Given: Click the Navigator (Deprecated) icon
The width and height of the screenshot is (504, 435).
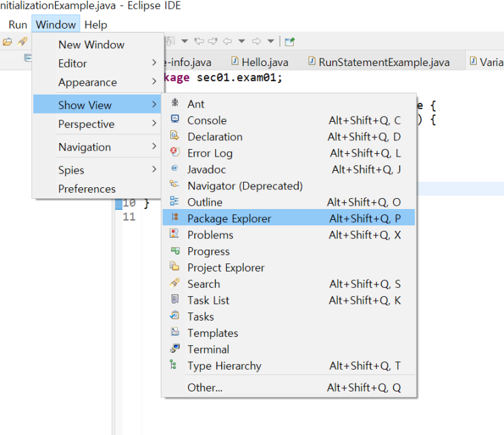Looking at the screenshot, I should click(x=174, y=184).
